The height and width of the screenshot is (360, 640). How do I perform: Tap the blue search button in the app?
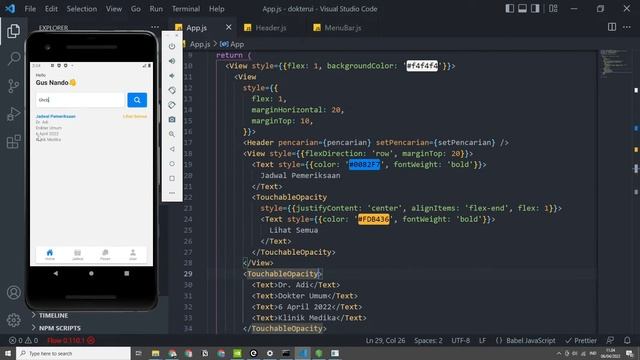pos(137,100)
